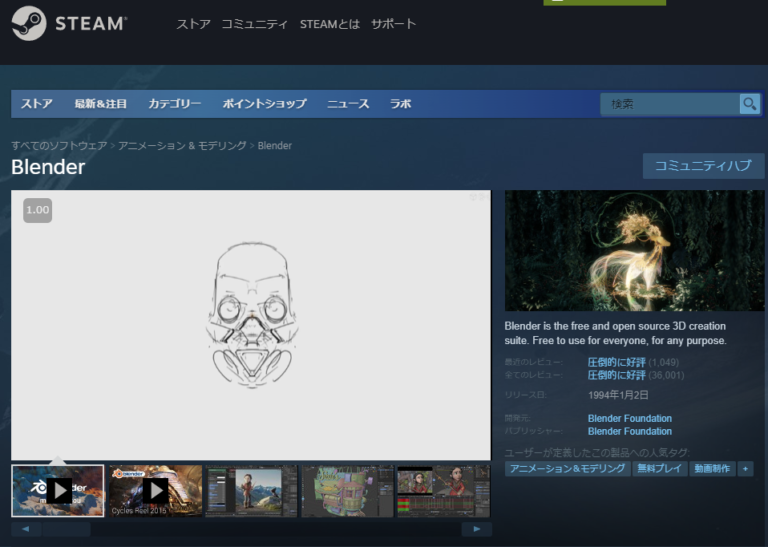The height and width of the screenshot is (547, 768).
Task: Open コミュニティハブ button
Action: [x=703, y=166]
